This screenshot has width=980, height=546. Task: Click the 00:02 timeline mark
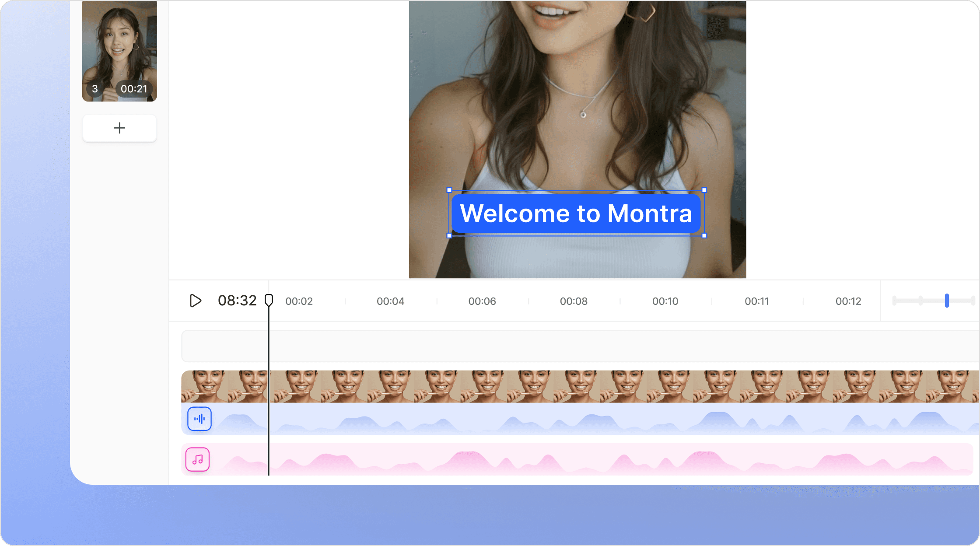coord(299,301)
